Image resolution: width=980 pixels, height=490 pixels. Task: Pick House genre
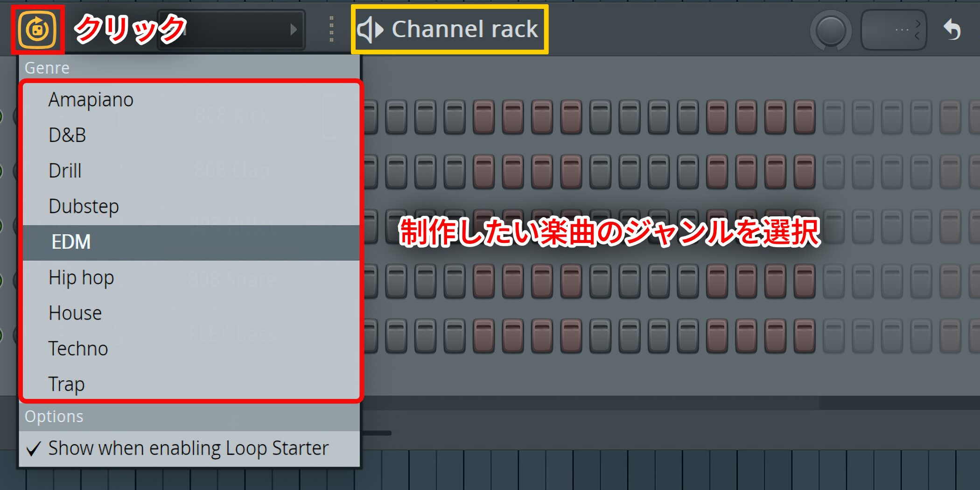[x=191, y=313]
